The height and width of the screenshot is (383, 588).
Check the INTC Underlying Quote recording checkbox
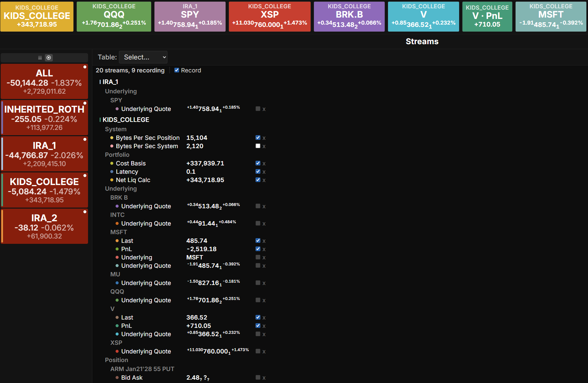click(258, 223)
